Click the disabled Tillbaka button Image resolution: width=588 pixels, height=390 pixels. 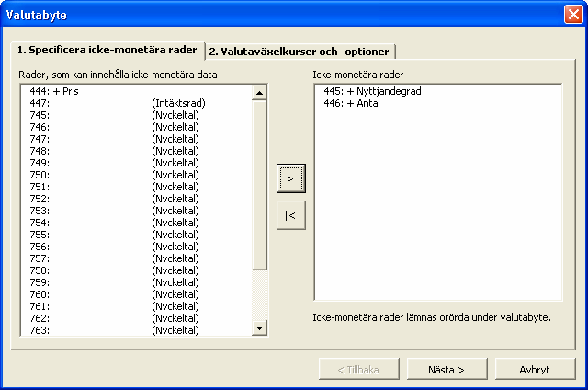pyautogui.click(x=358, y=370)
